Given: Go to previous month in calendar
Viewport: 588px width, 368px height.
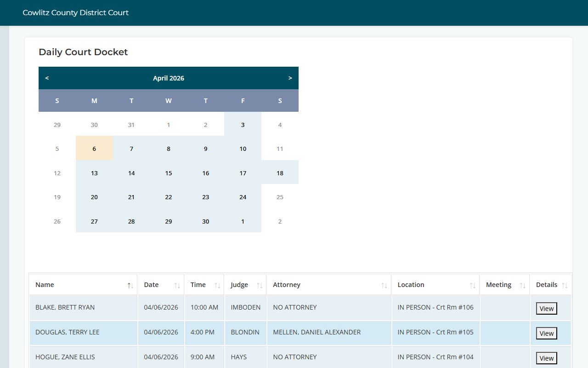Looking at the screenshot, I should coord(47,78).
